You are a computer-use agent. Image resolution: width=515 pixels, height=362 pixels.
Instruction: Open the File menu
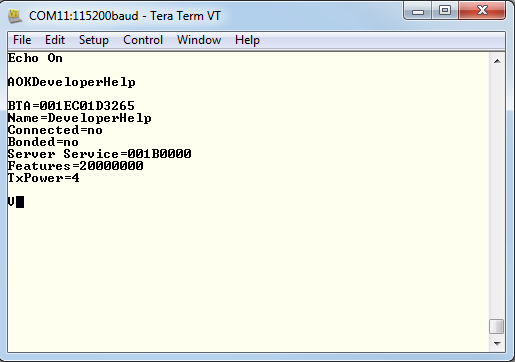tap(22, 40)
